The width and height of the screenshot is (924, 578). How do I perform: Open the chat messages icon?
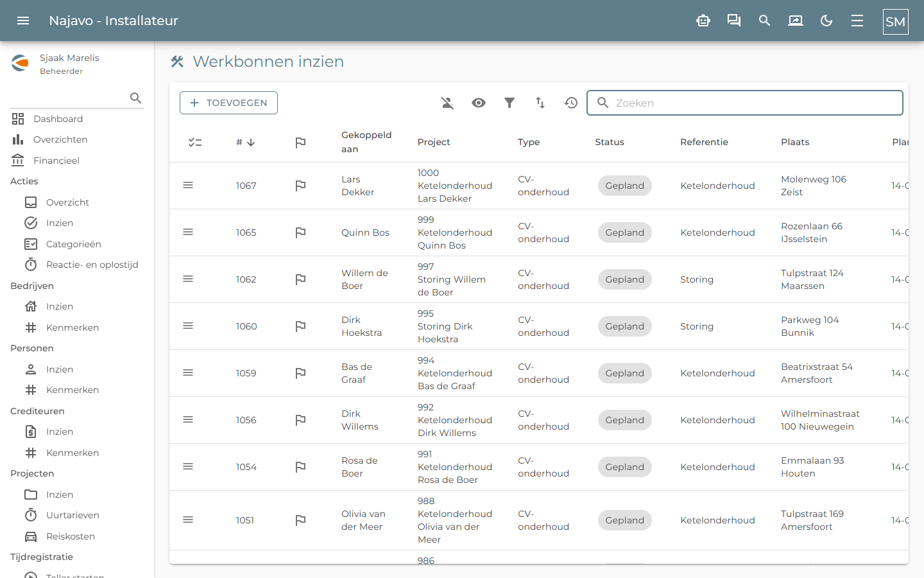pos(734,21)
